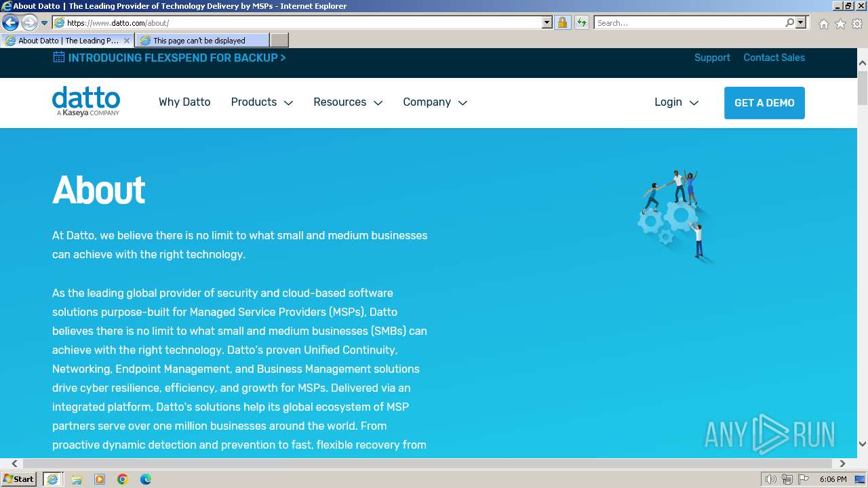This screenshot has width=868, height=488.
Task: Click the refresh page icon
Action: pos(582,22)
